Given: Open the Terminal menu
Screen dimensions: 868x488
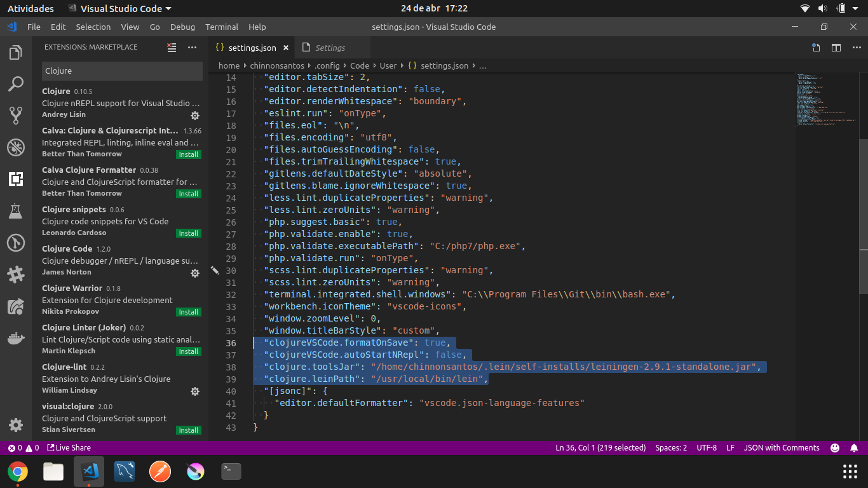Looking at the screenshot, I should click(x=222, y=27).
